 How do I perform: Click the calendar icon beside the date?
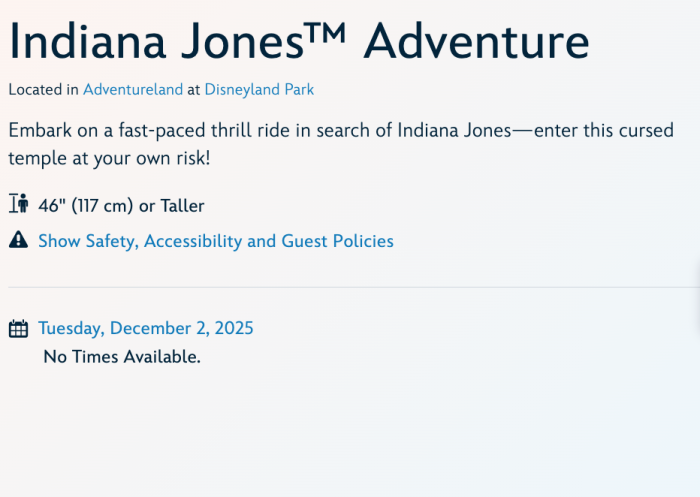[18, 328]
